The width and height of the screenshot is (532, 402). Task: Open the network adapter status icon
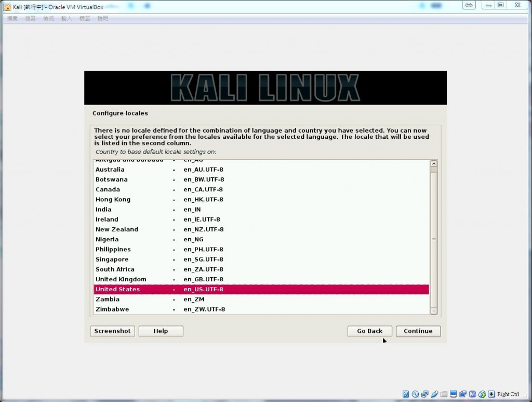[425, 394]
